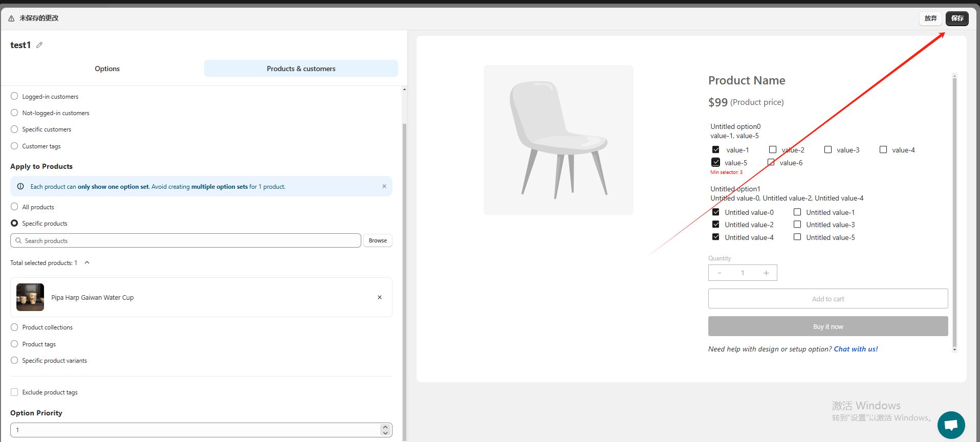Remove Pipa Harp Gaiwan Water Cup product
The image size is (980, 442).
(380, 297)
